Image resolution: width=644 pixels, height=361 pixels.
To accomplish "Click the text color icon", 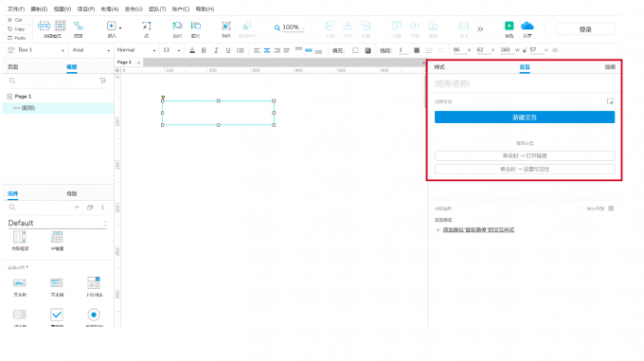I will tap(192, 50).
